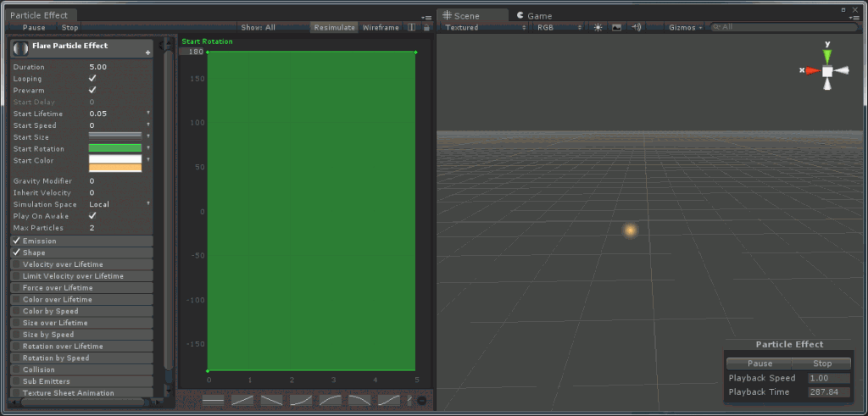Screen dimensions: 868x416
Task: Toggle the Wireframe button
Action: pyautogui.click(x=381, y=27)
